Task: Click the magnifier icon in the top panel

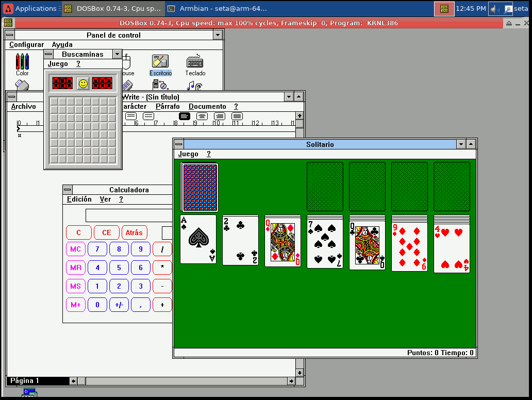Action: tap(508, 9)
